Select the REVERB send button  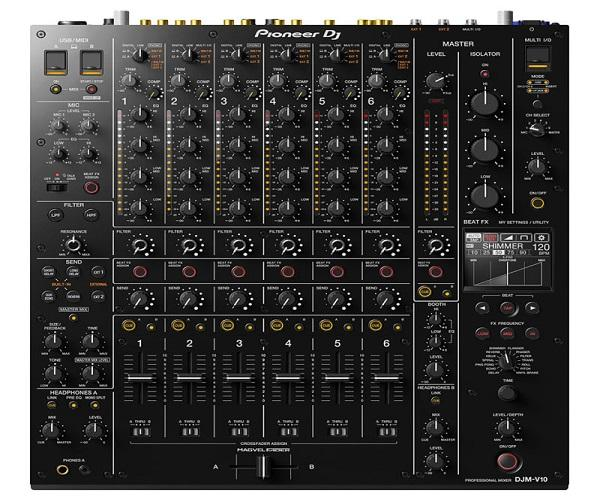click(x=73, y=296)
